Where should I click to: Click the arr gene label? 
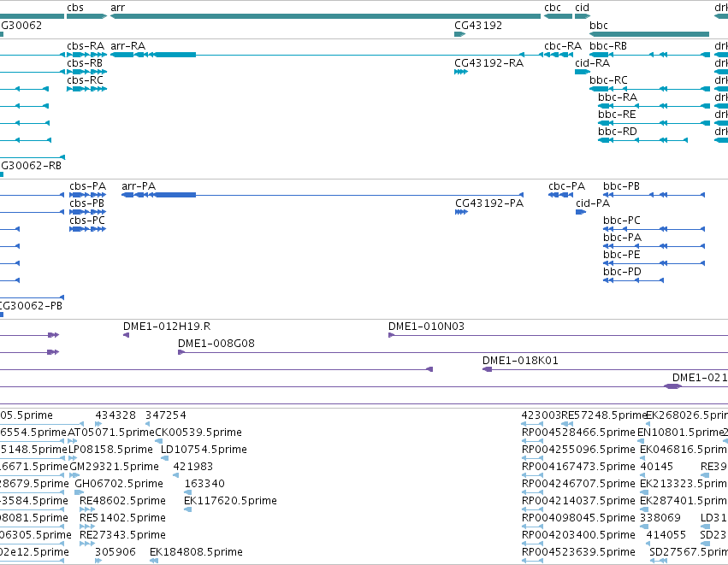coord(117,8)
